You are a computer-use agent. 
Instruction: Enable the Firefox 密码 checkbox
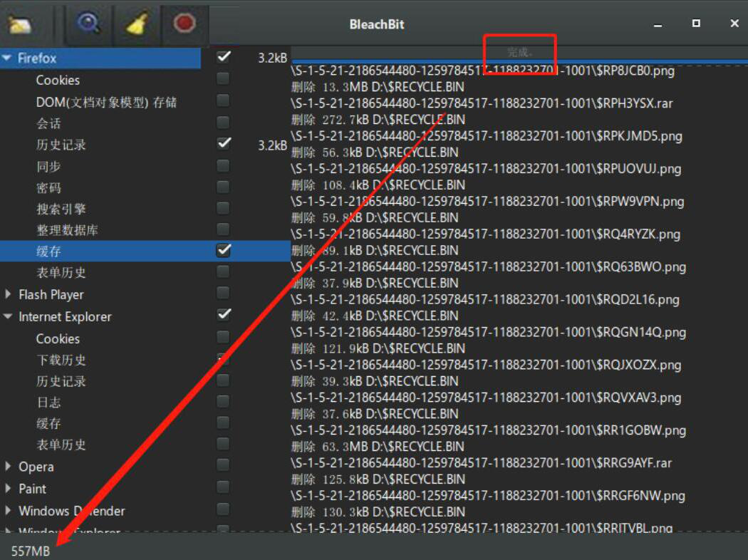click(223, 187)
